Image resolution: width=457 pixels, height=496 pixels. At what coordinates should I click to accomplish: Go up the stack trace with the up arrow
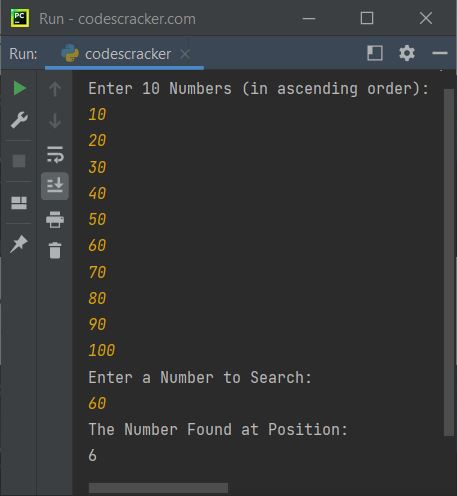point(55,89)
